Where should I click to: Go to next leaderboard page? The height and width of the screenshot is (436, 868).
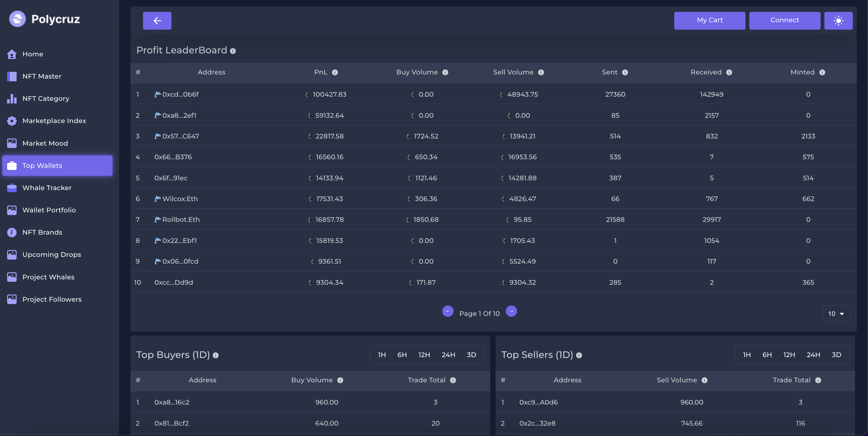(x=511, y=311)
